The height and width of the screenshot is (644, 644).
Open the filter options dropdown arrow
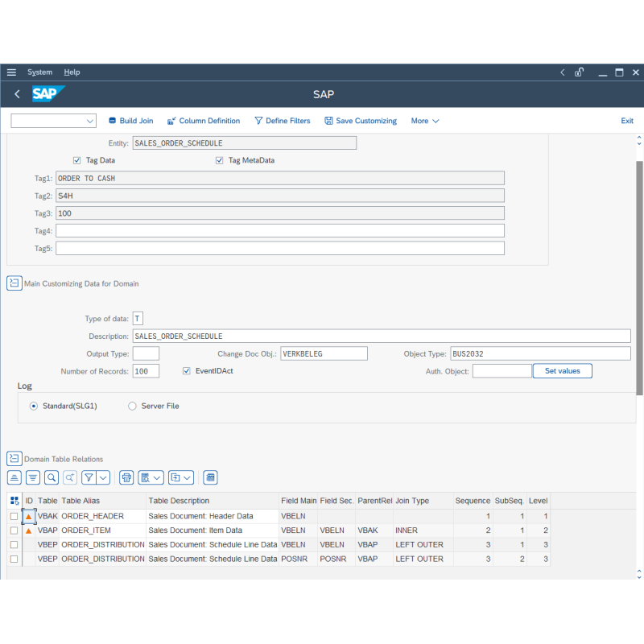[103, 477]
